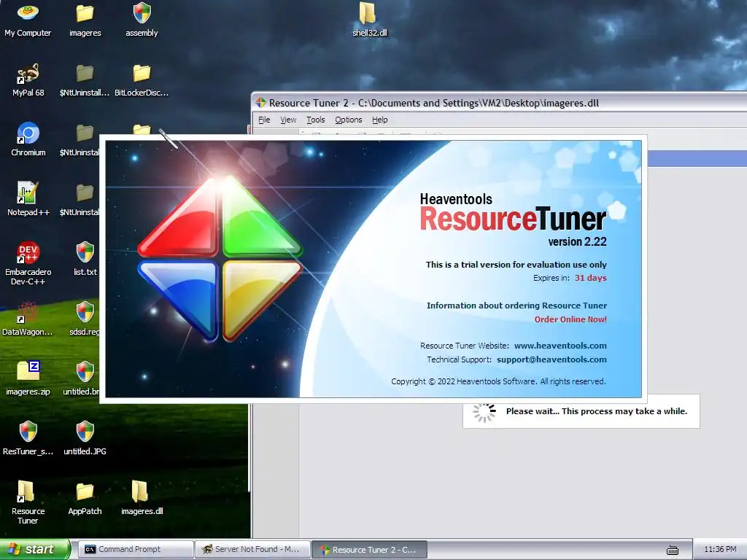This screenshot has width=747, height=560.
Task: Launch Embarcadero Dev-C++ shortcut
Action: (28, 263)
